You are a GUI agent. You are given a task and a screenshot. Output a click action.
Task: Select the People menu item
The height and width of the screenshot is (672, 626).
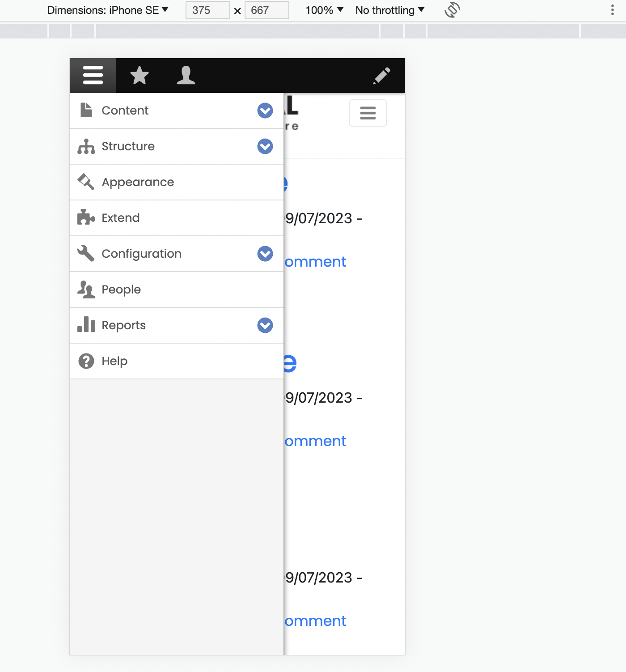tap(122, 289)
